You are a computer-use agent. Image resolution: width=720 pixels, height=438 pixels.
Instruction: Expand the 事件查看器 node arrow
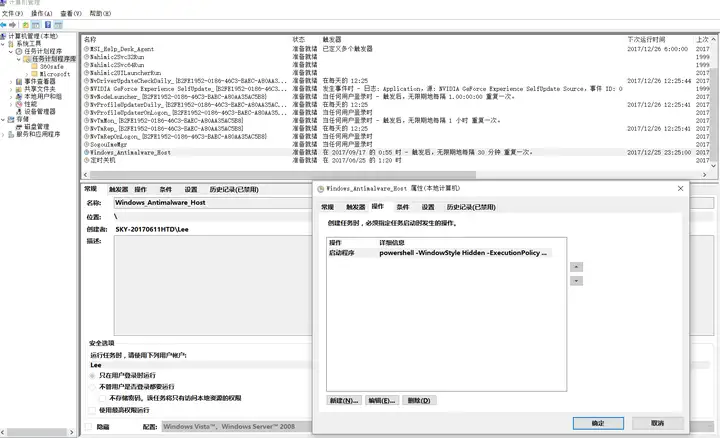click(x=11, y=81)
